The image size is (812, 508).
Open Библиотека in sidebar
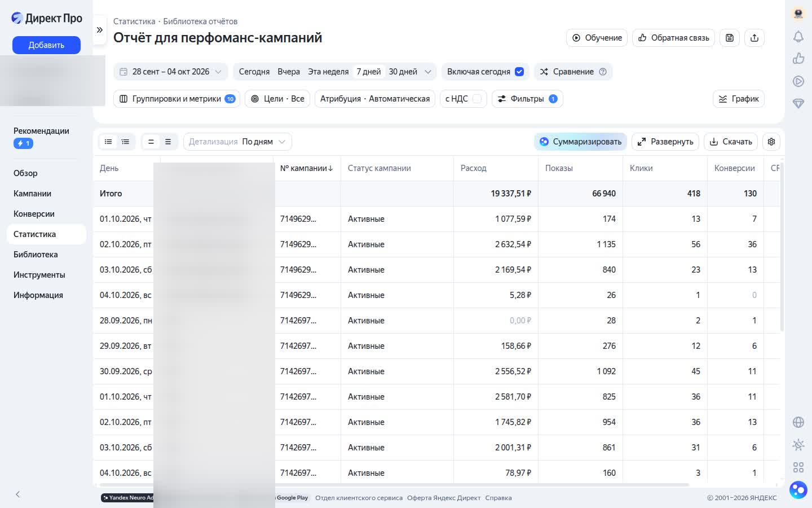coord(36,255)
